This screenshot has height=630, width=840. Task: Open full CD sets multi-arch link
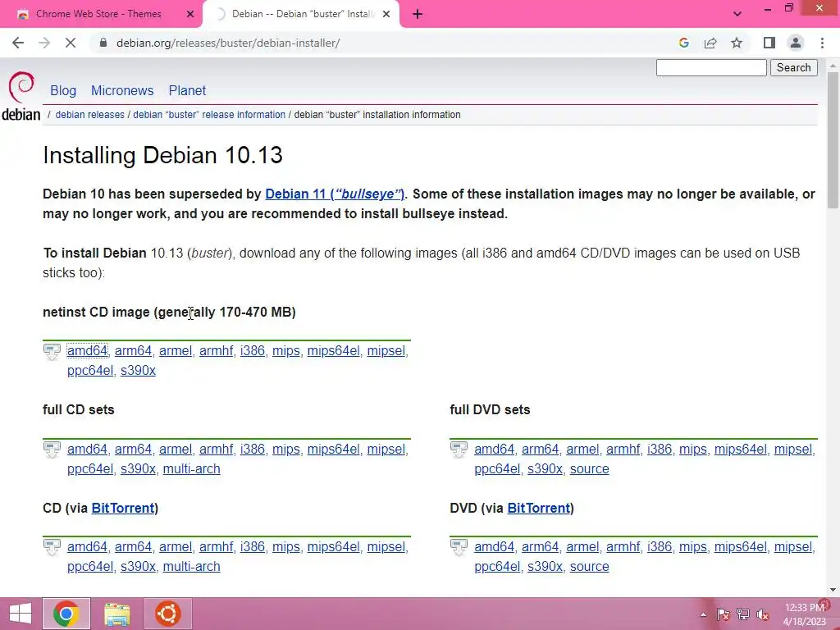point(191,468)
